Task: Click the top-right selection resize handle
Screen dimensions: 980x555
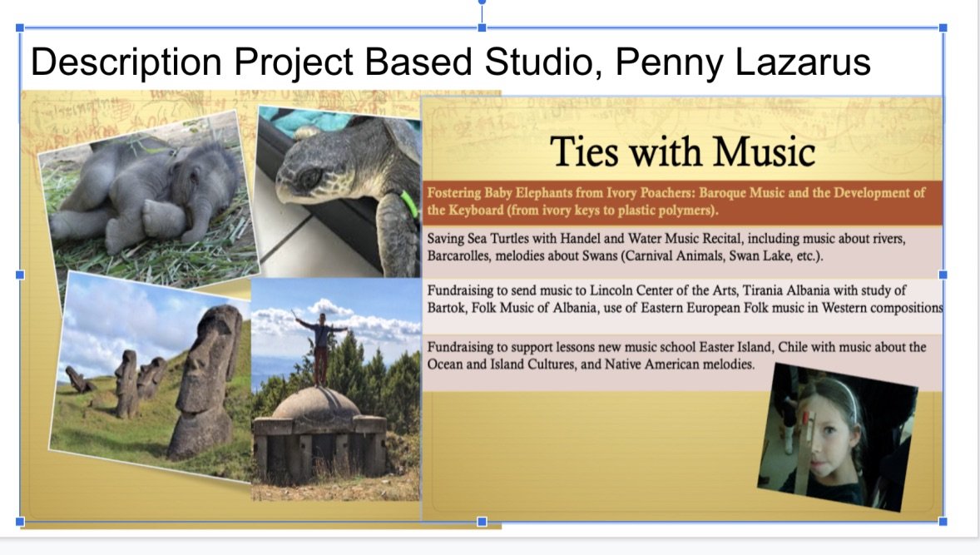Action: coord(943,28)
